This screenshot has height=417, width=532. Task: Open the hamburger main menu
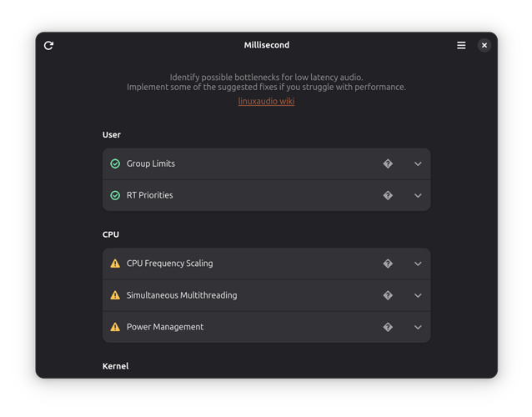pos(461,45)
